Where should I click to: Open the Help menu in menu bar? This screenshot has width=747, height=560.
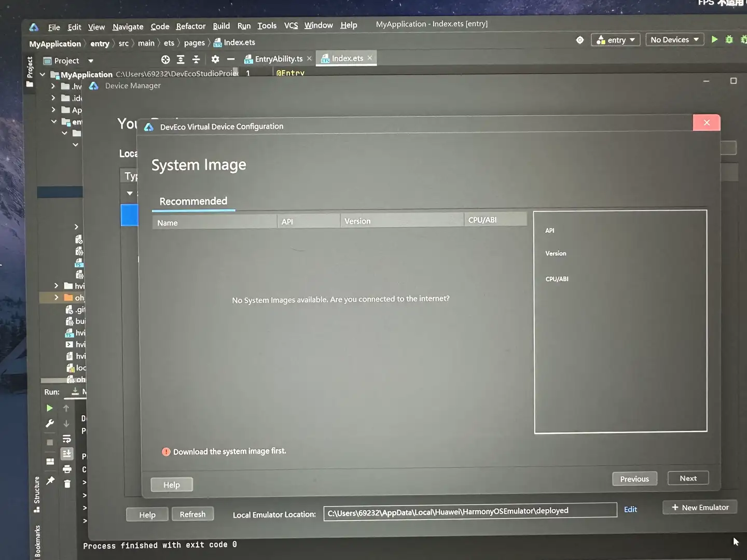[349, 25]
